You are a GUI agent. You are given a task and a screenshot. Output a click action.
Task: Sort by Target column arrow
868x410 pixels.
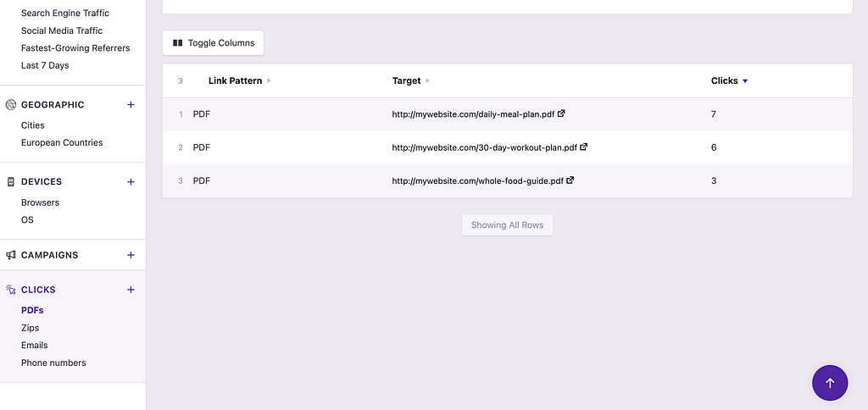click(428, 81)
